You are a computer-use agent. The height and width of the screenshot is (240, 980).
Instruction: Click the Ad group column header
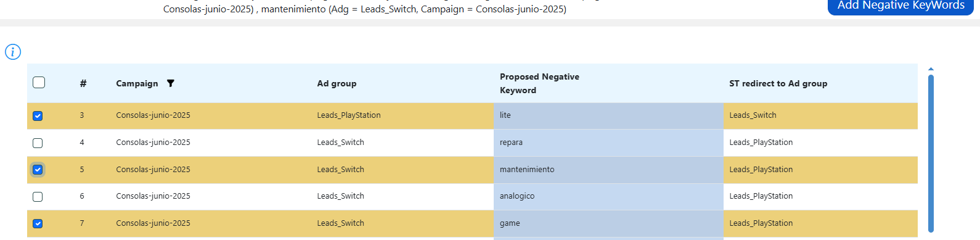pos(337,83)
